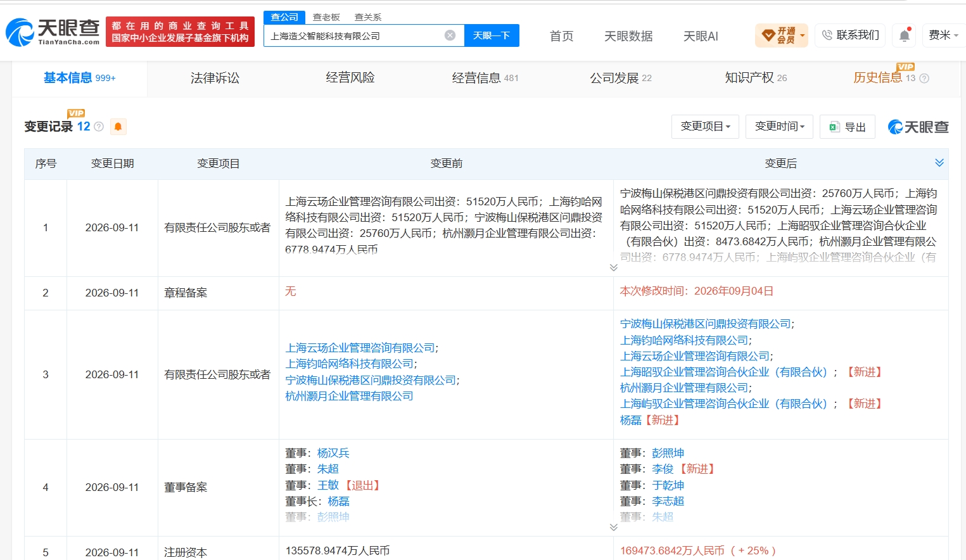Expand the row 4 董事备案 truncated list
The width and height of the screenshot is (966, 560).
[613, 527]
